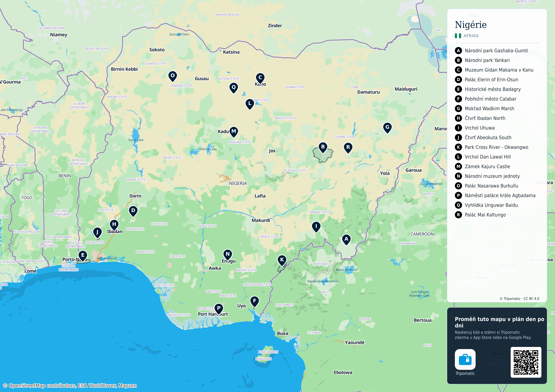Image resolution: width=555 pixels, height=392 pixels.
Task: Click the Tripomatic CC BY 4.0 credit
Action: pos(519,299)
